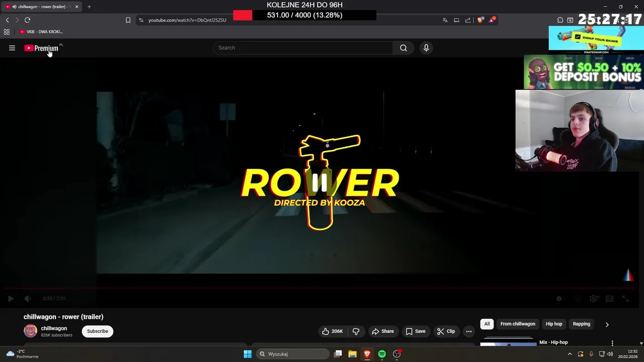Open Windows Start menu

point(248,354)
